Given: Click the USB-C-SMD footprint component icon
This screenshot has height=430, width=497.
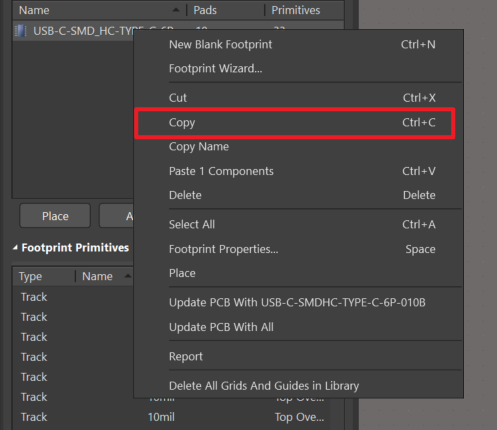Looking at the screenshot, I should pyautogui.click(x=21, y=31).
